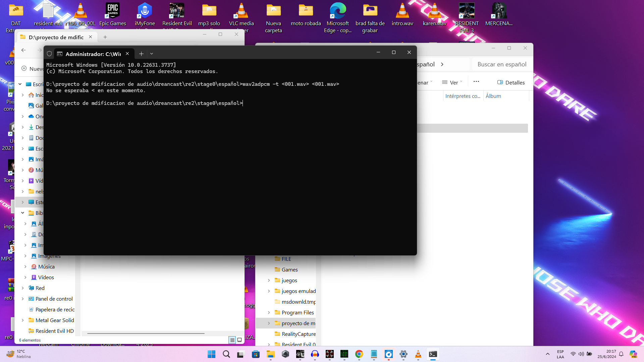Select the FILE folder in right Explorer tree
Image resolution: width=644 pixels, height=362 pixels.
pyautogui.click(x=283, y=259)
